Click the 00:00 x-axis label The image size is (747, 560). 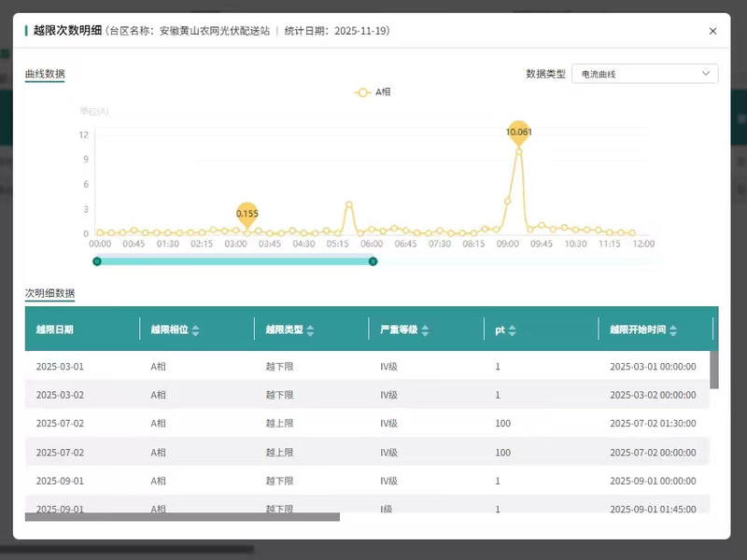pos(100,244)
